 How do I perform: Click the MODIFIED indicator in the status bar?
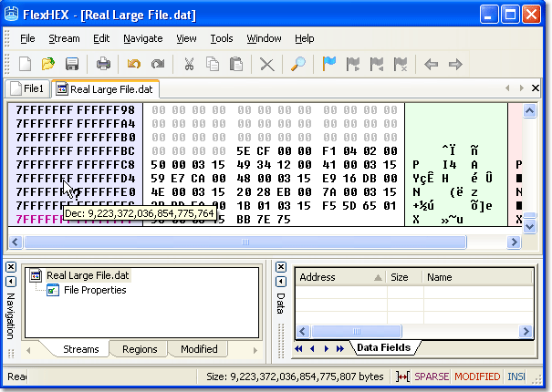477,377
